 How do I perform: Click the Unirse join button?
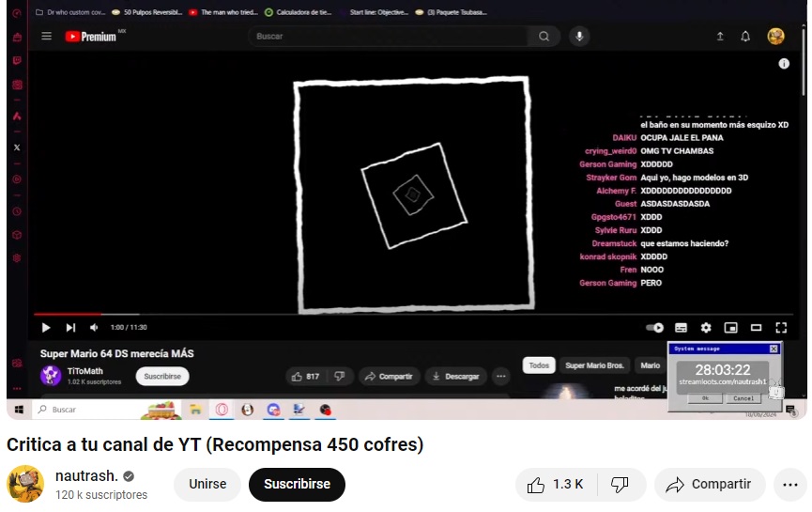tap(207, 484)
